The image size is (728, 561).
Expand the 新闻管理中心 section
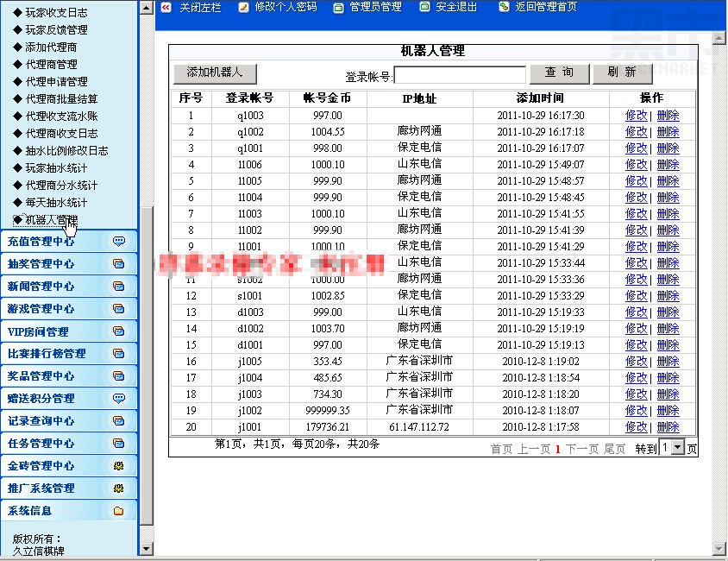pyautogui.click(x=69, y=286)
